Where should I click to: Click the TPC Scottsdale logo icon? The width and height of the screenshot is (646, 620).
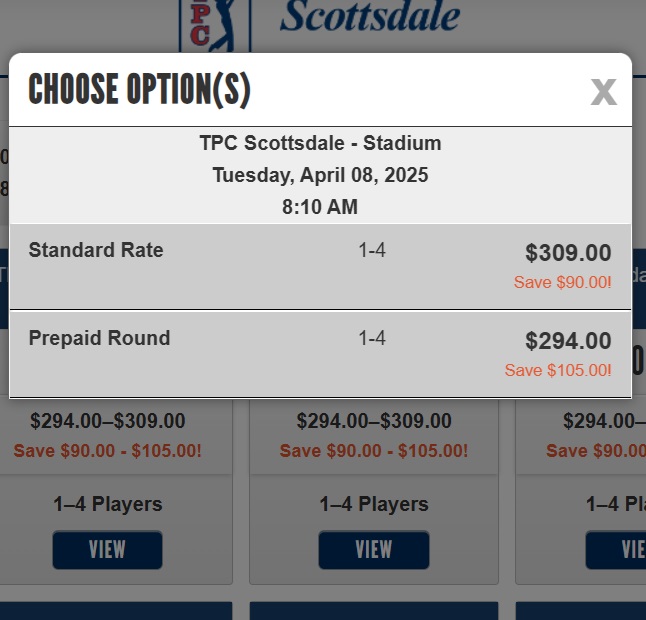pyautogui.click(x=215, y=26)
